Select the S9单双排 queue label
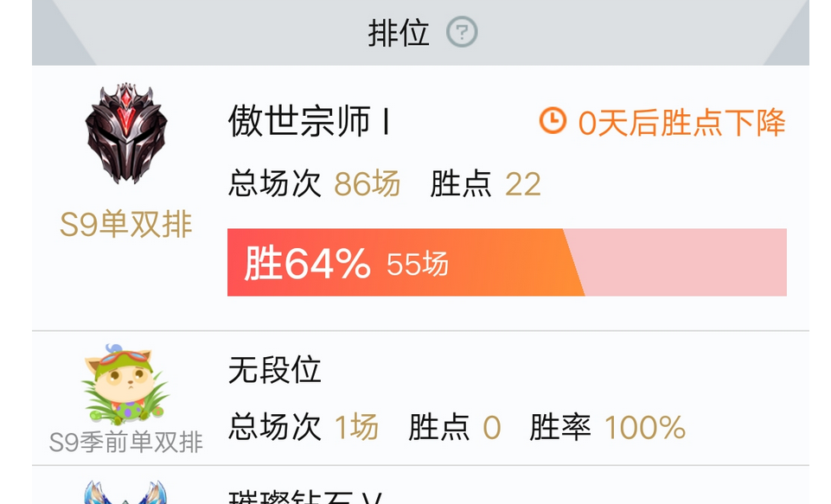The height and width of the screenshot is (504, 831). click(125, 224)
